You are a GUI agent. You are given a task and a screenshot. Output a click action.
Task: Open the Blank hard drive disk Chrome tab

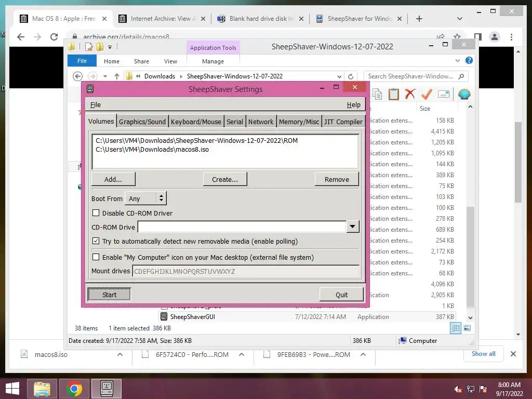260,19
